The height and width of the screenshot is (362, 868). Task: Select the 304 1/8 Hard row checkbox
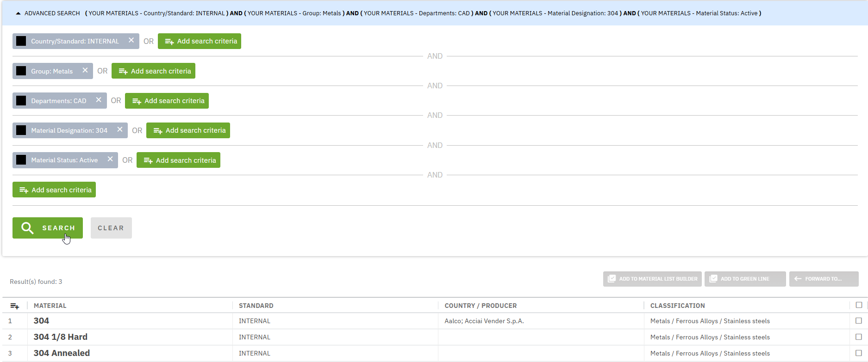[x=859, y=337]
